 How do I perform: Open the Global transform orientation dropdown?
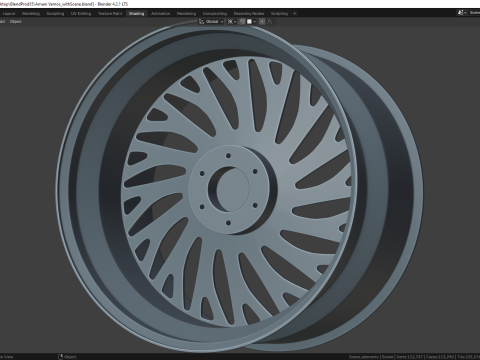[214, 22]
